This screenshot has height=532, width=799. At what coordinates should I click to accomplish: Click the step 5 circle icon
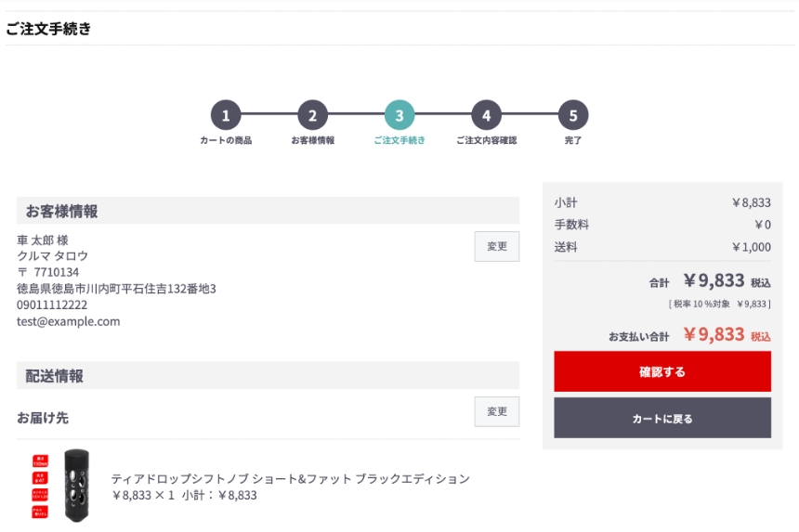[x=573, y=116]
